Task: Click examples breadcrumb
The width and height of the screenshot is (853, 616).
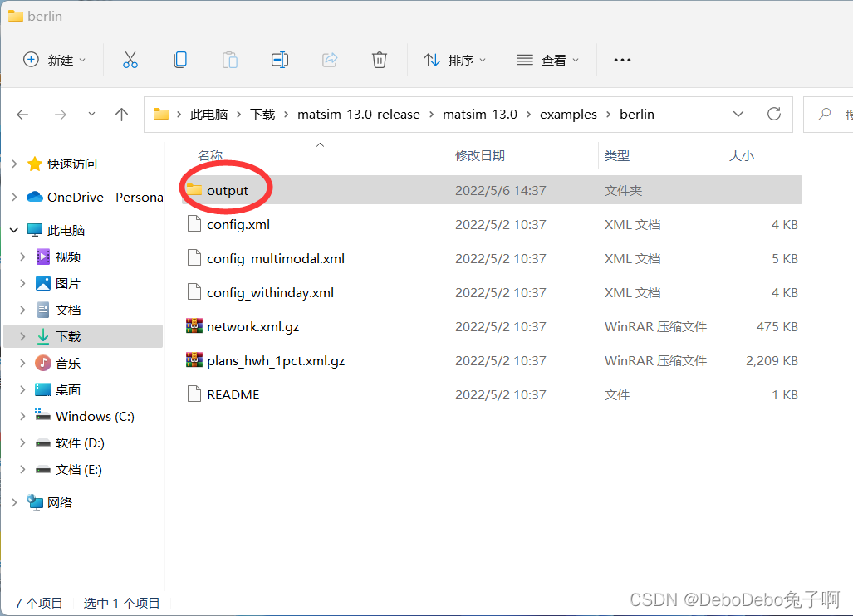Action: coord(568,115)
